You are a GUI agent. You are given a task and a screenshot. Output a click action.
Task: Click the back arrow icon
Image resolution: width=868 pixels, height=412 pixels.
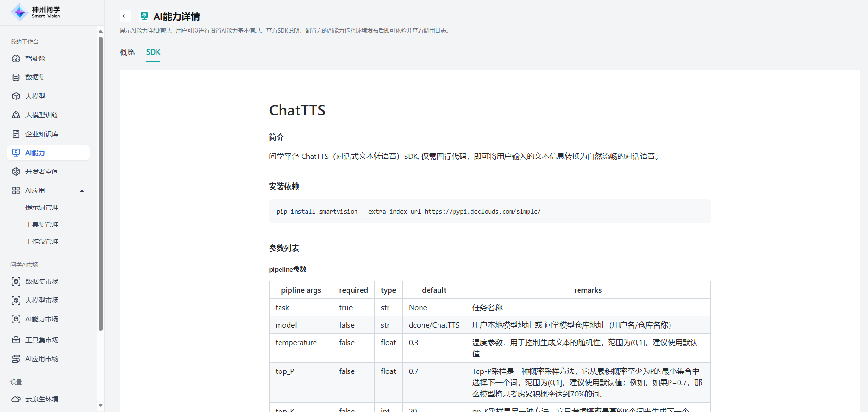click(125, 16)
